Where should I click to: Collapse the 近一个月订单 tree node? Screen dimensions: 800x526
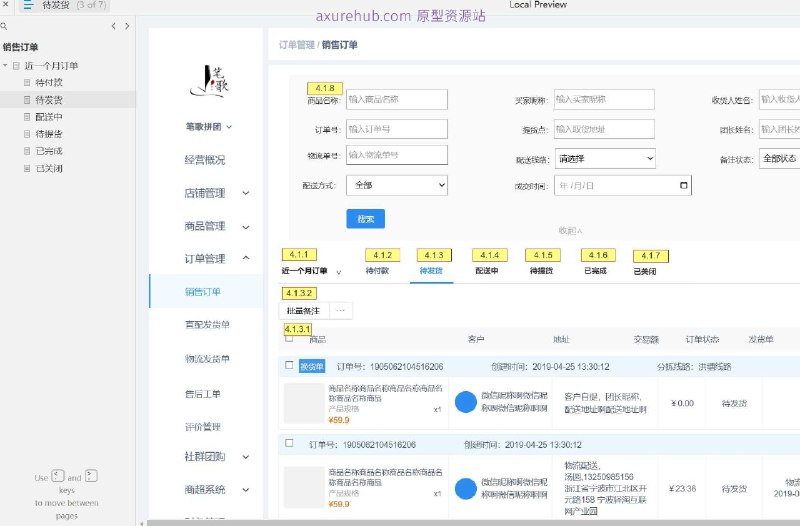[x=5, y=65]
